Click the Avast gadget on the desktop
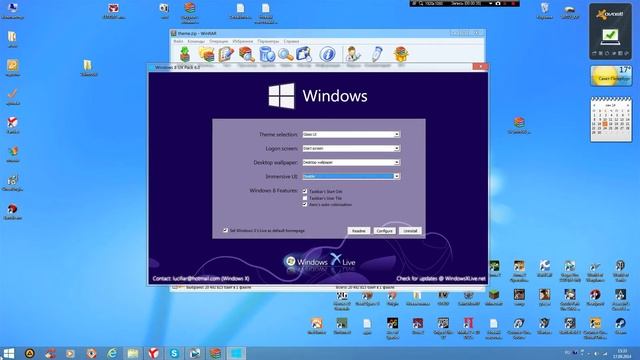 pos(611,31)
